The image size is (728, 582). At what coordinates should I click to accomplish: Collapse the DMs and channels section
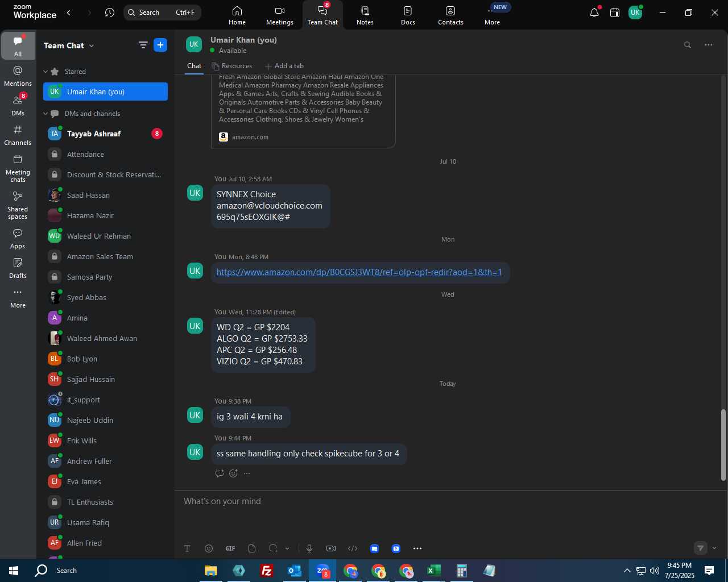[x=45, y=114]
